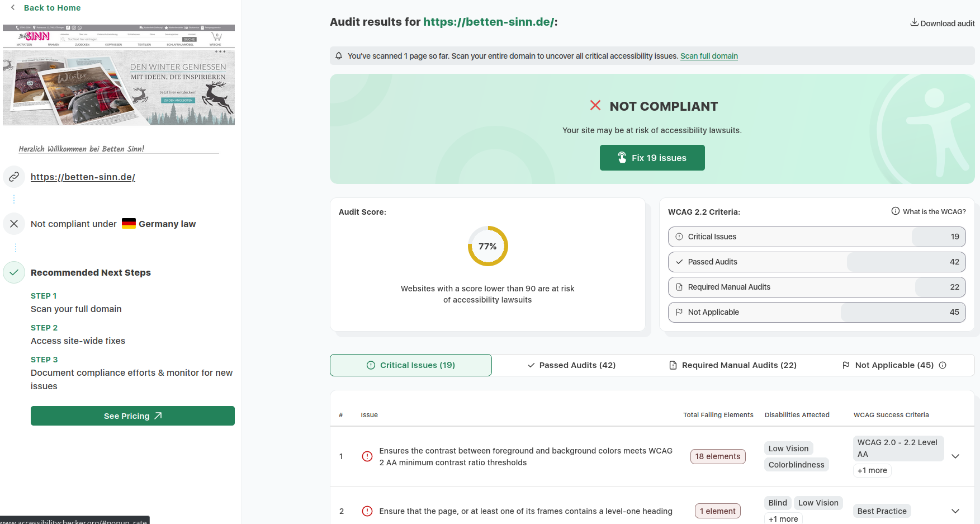This screenshot has height=524, width=980.
Task: Click the Download audit icon
Action: [914, 22]
